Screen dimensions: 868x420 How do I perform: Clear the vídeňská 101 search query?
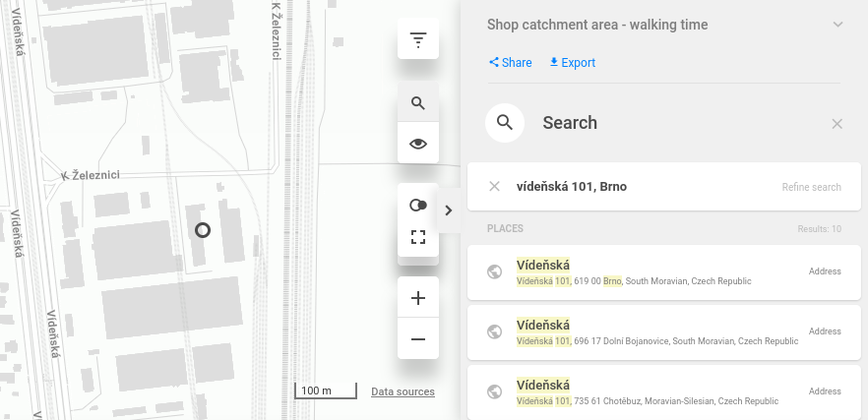[495, 187]
